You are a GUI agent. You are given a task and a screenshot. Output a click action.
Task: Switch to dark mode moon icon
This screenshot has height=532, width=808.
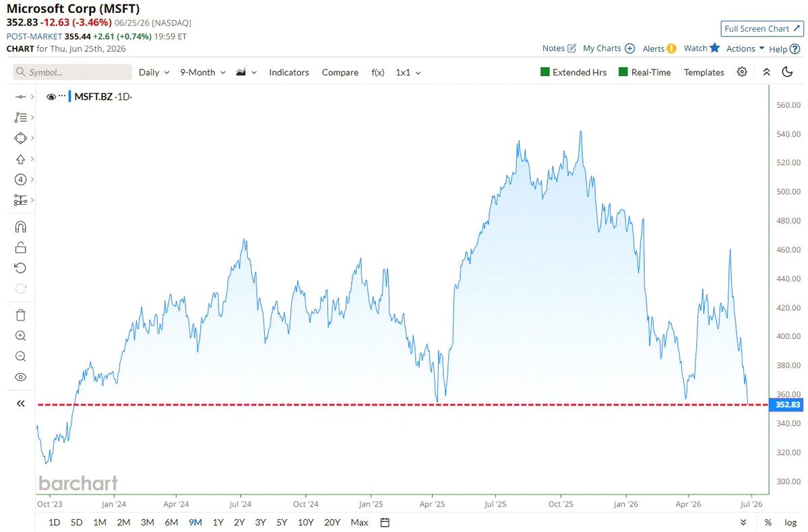[x=787, y=72]
